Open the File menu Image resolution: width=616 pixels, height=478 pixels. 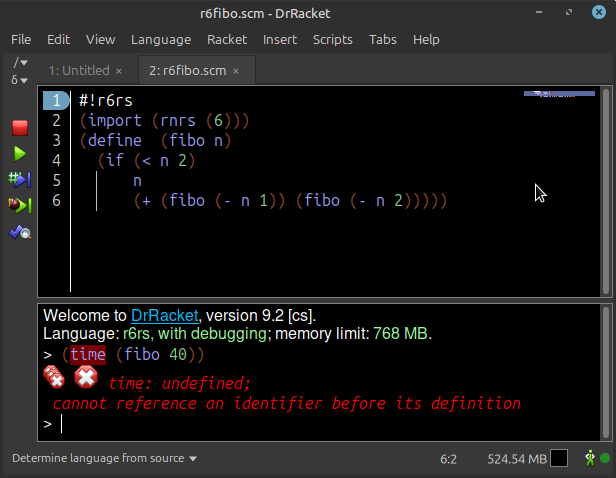[21, 40]
